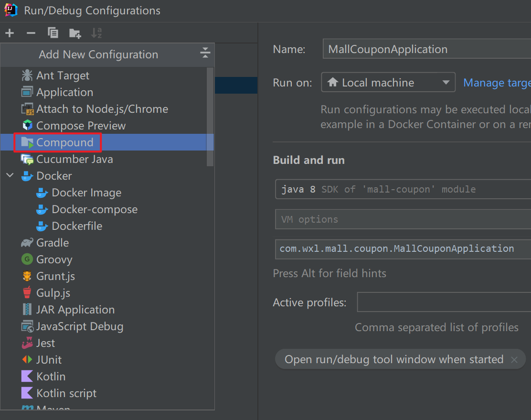The height and width of the screenshot is (420, 531).
Task: Select JUnit configuration type
Action: tap(49, 360)
